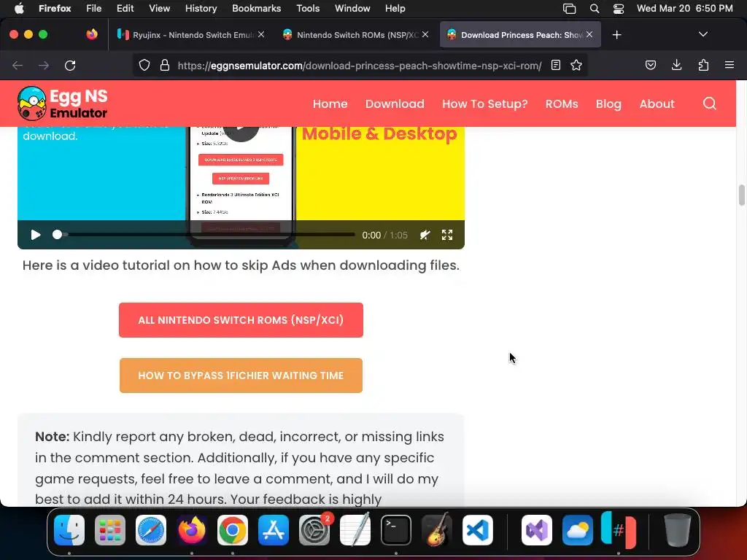The width and height of the screenshot is (747, 560).
Task: Toggle reader view in address bar
Action: (555, 65)
